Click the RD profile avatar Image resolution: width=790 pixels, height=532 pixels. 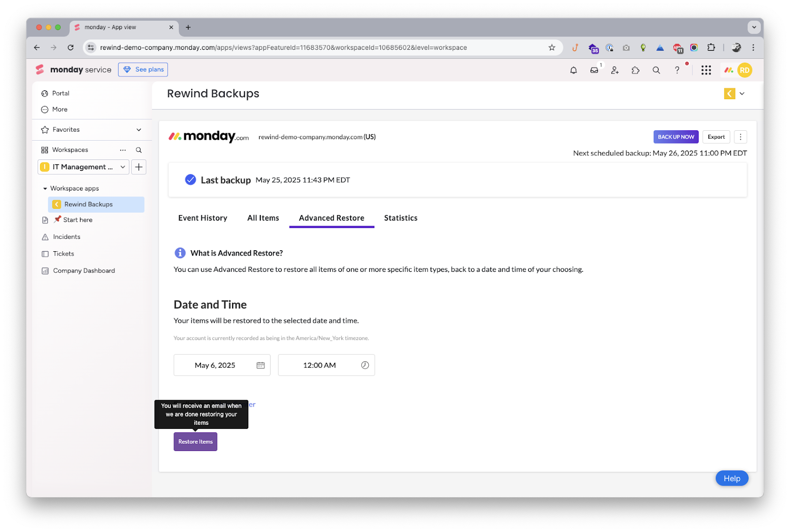click(745, 70)
